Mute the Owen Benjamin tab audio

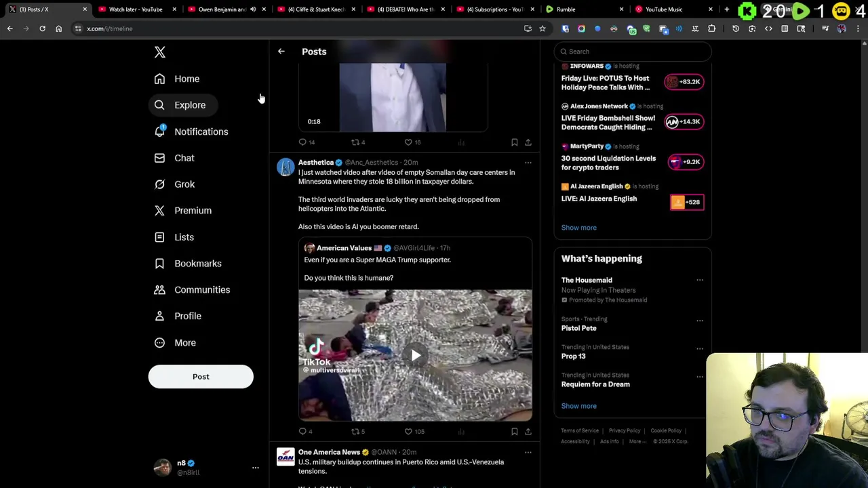pos(253,9)
